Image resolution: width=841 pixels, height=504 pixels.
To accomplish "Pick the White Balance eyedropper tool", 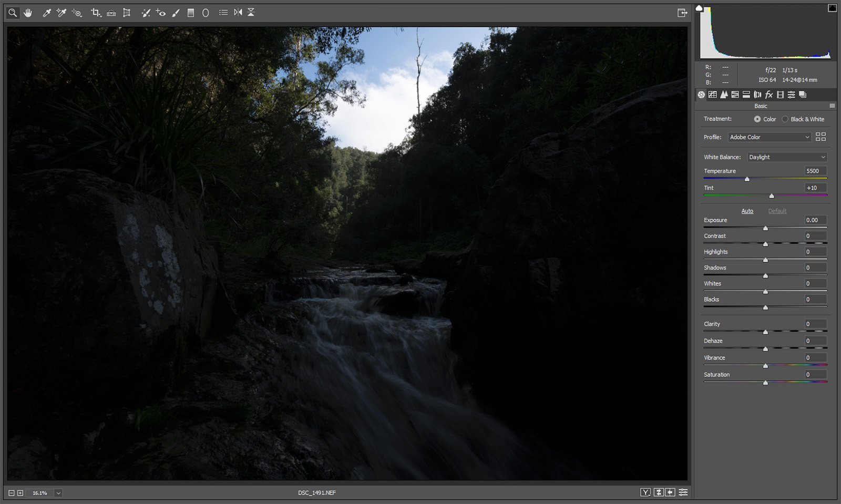I will pyautogui.click(x=46, y=13).
